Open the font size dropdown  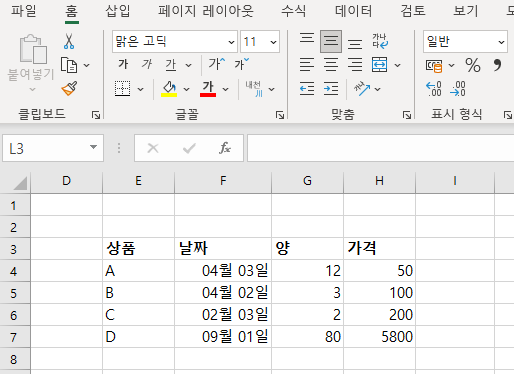(273, 42)
